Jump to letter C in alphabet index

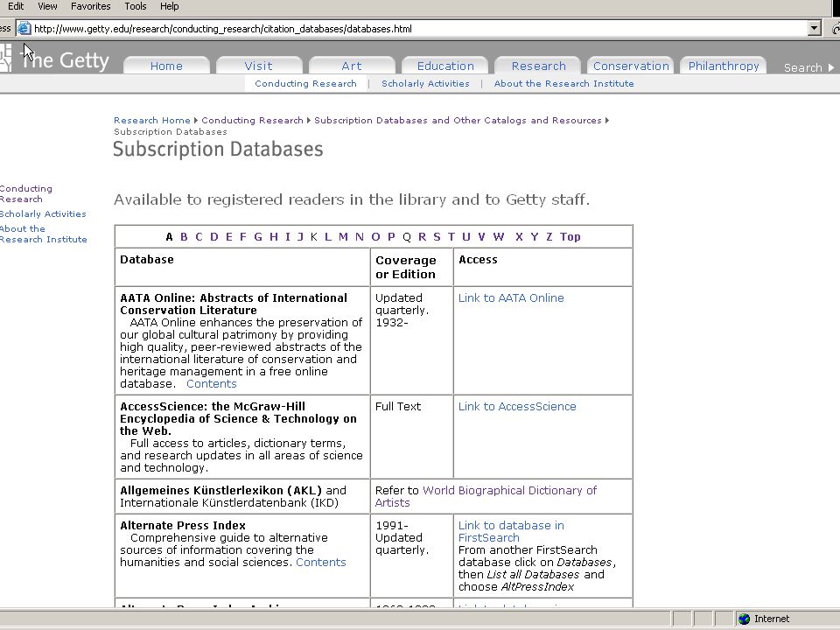(x=199, y=237)
